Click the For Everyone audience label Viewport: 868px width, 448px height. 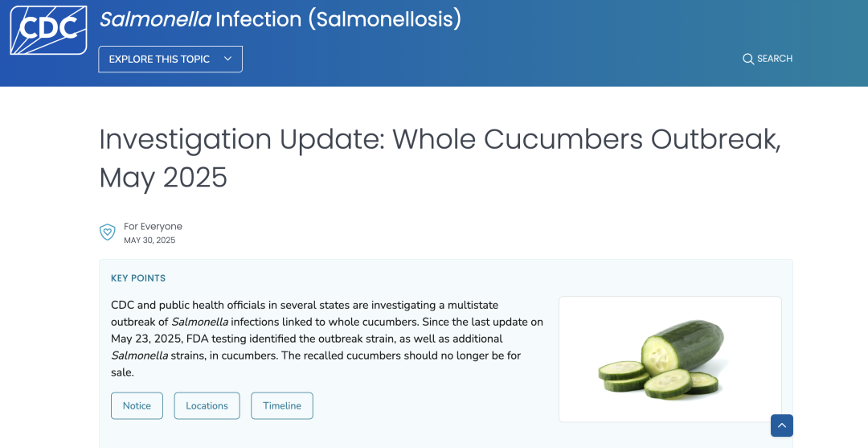pos(153,227)
